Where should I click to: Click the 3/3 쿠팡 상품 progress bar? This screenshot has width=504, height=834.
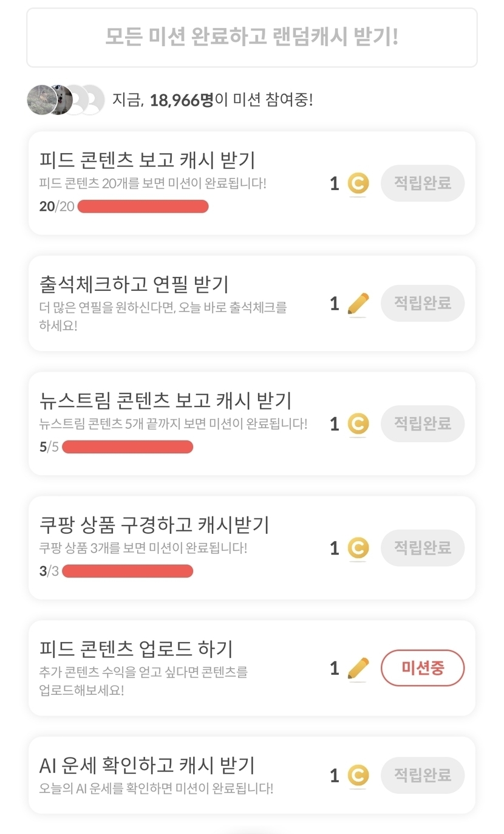pyautogui.click(x=128, y=571)
